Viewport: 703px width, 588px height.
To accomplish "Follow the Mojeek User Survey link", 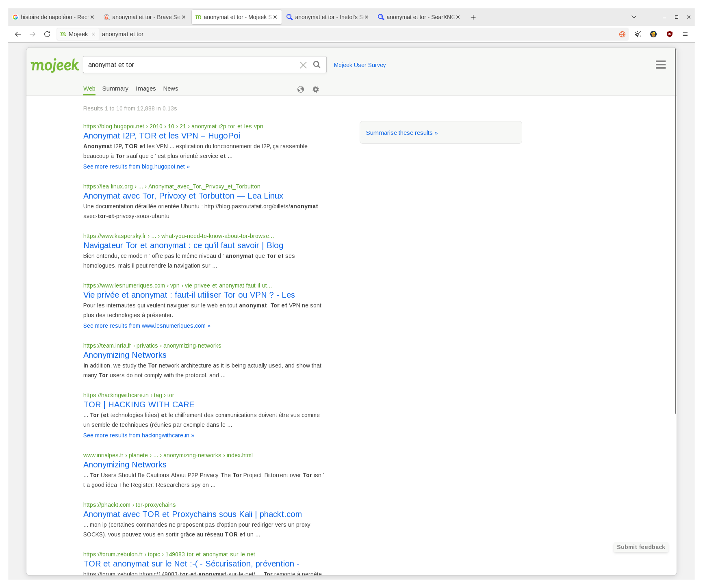I will pyautogui.click(x=360, y=65).
